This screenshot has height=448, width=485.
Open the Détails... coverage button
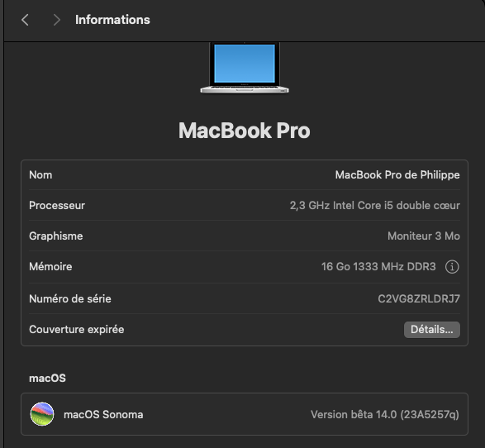pyautogui.click(x=432, y=330)
